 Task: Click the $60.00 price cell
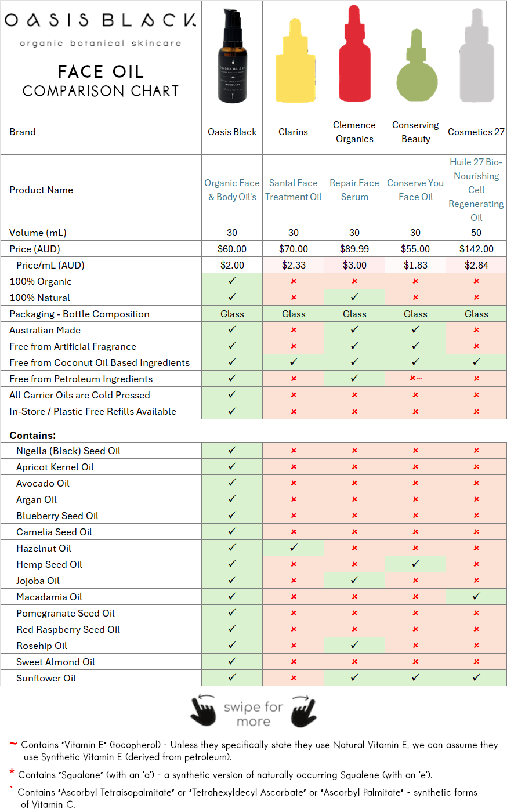232,249
